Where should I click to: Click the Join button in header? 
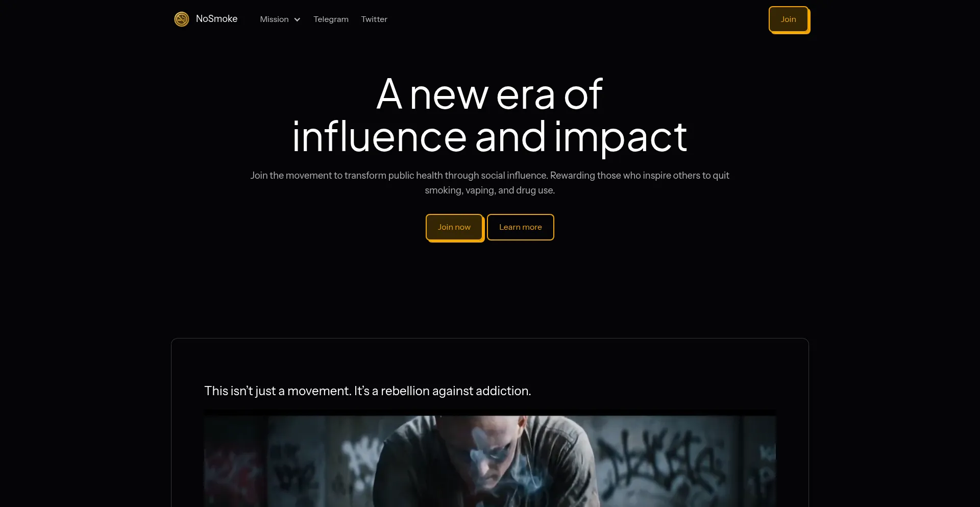coord(789,19)
